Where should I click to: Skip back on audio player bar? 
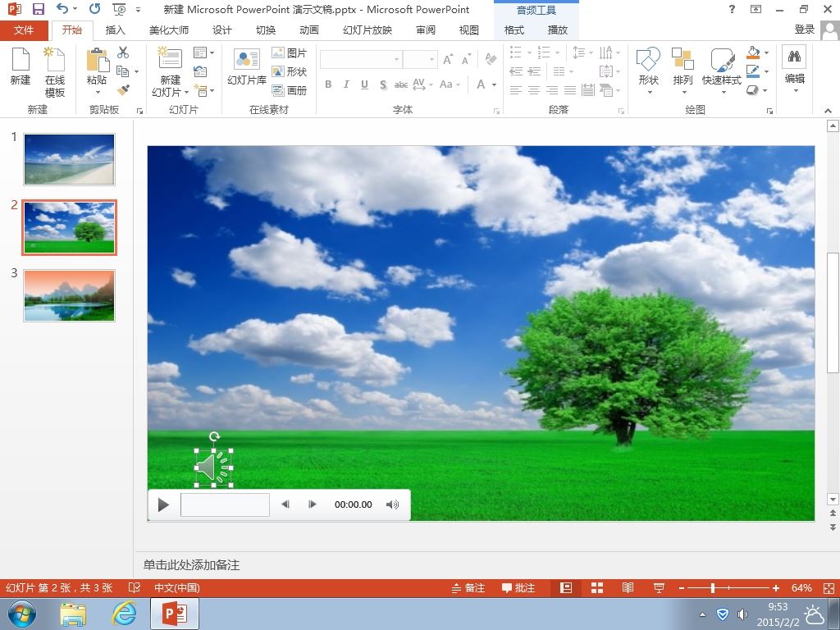point(285,504)
